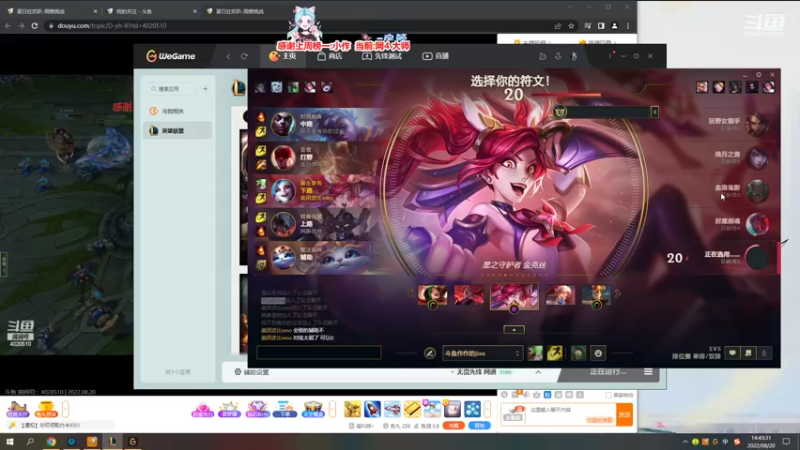Toggle the chat log panel button
Image resolution: width=800 pixels, height=450 pixels.
748,353
